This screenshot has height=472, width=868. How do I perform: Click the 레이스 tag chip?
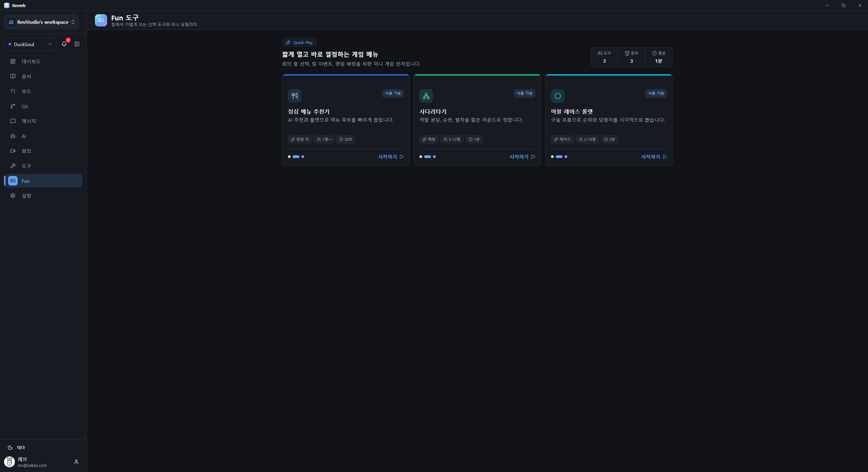click(x=562, y=139)
